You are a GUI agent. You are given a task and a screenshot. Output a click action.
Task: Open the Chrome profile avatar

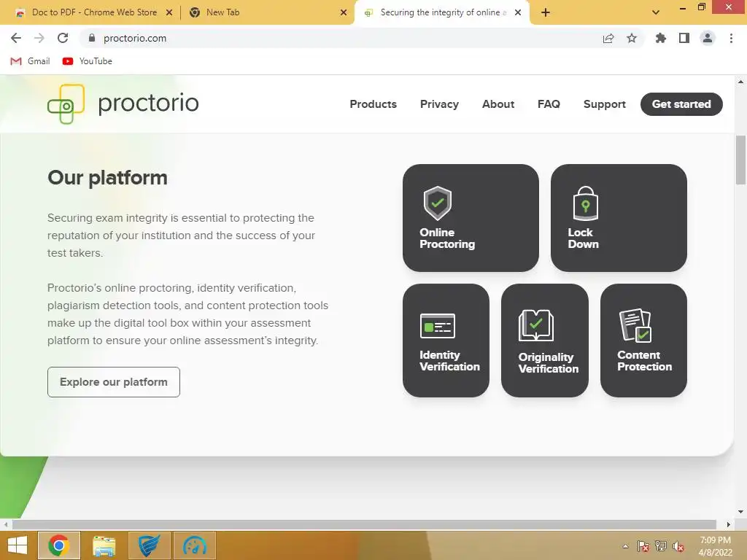pos(708,38)
